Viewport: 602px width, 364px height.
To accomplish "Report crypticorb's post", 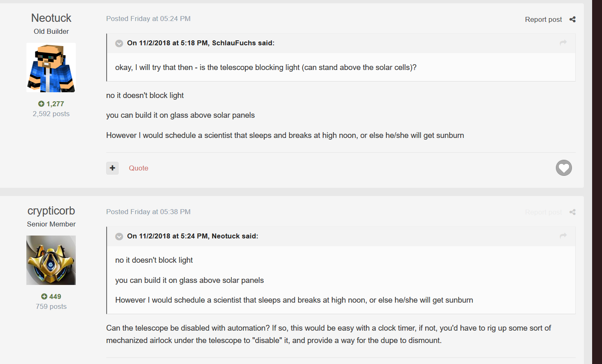I will click(543, 212).
